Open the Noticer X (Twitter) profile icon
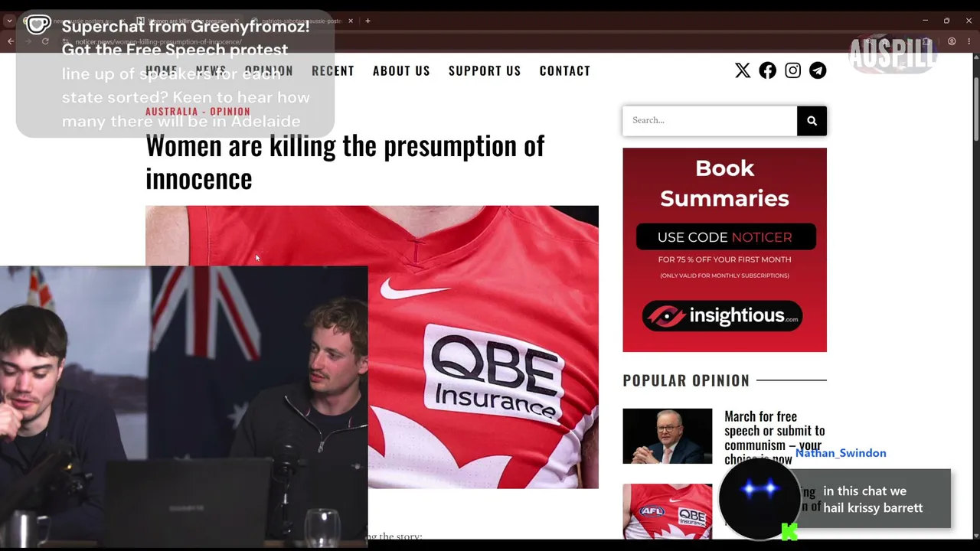980x551 pixels. tap(743, 70)
